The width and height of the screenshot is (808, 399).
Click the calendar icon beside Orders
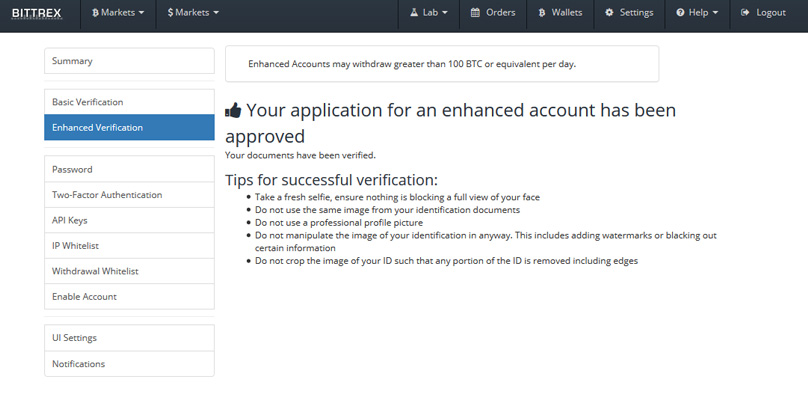(475, 13)
